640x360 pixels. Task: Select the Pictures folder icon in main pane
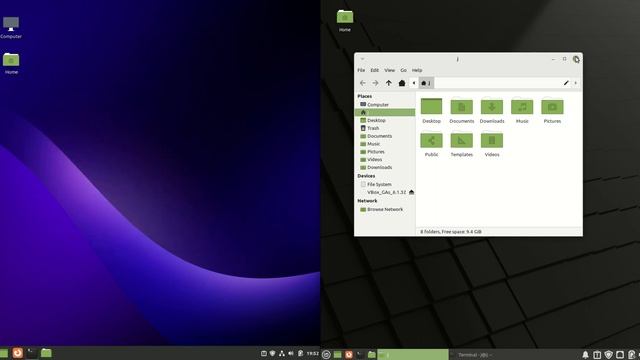click(x=552, y=107)
